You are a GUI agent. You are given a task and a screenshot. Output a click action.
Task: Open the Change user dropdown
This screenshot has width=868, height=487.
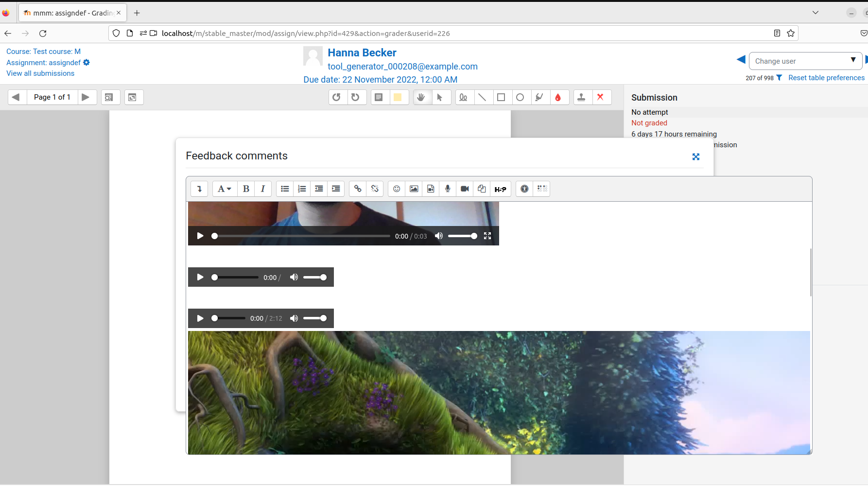click(x=805, y=61)
